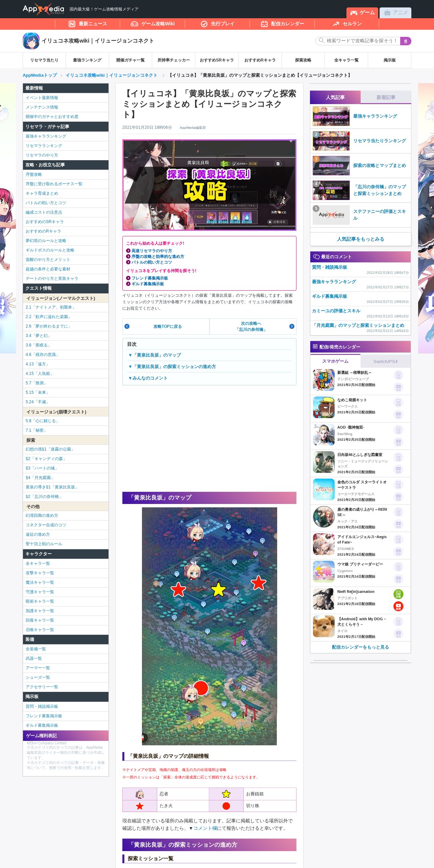Screen dimensions: 434x868
Task: Click 探索の攻略とマップまとめ rank 3 thumbnail
Action: click(x=331, y=166)
